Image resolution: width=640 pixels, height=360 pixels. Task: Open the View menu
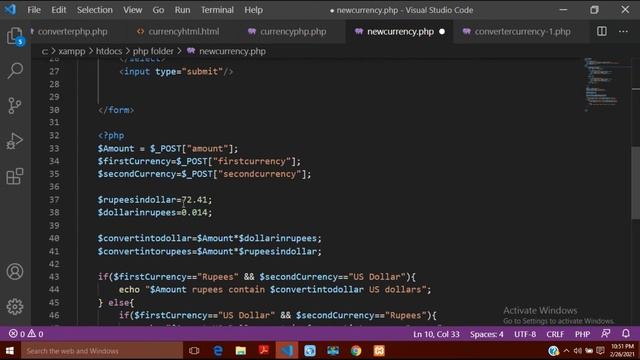click(x=133, y=10)
